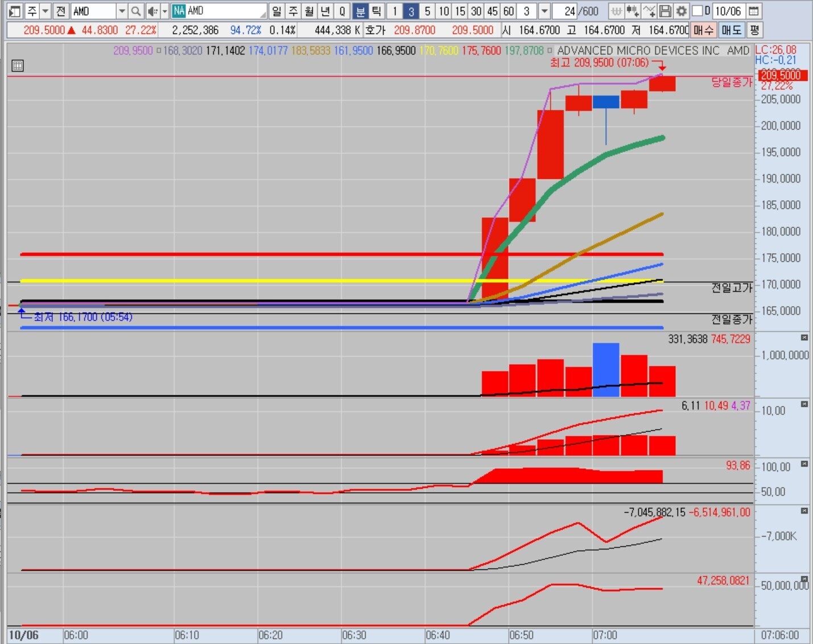Choose the 45-minute interval button
This screenshot has height=644, width=813.
pyautogui.click(x=493, y=11)
